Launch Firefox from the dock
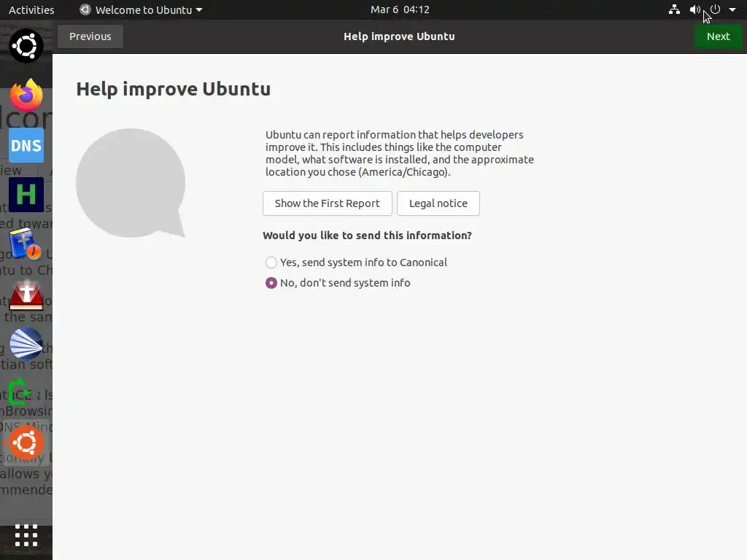747x560 pixels. click(x=26, y=95)
